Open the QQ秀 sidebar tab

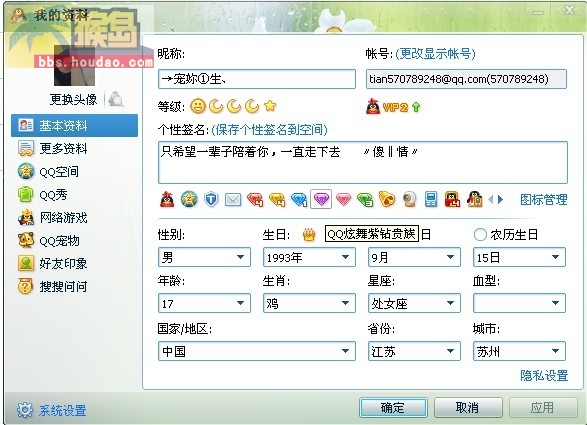point(74,195)
